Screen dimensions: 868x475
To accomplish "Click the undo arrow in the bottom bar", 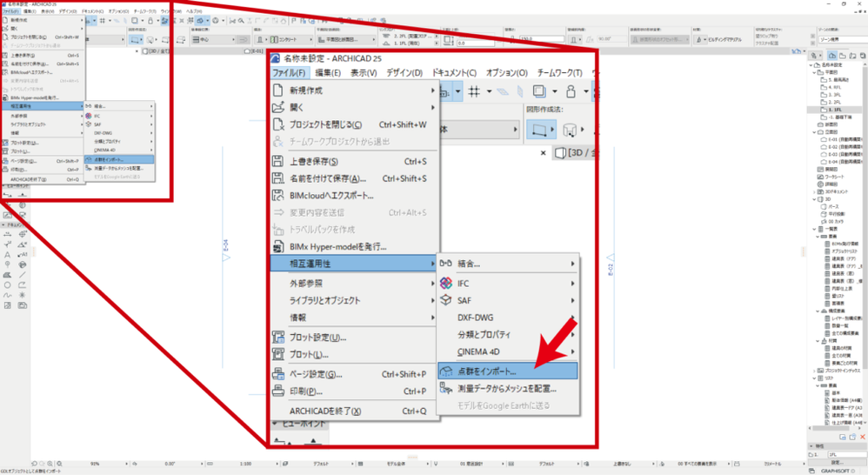I will 34,464.
